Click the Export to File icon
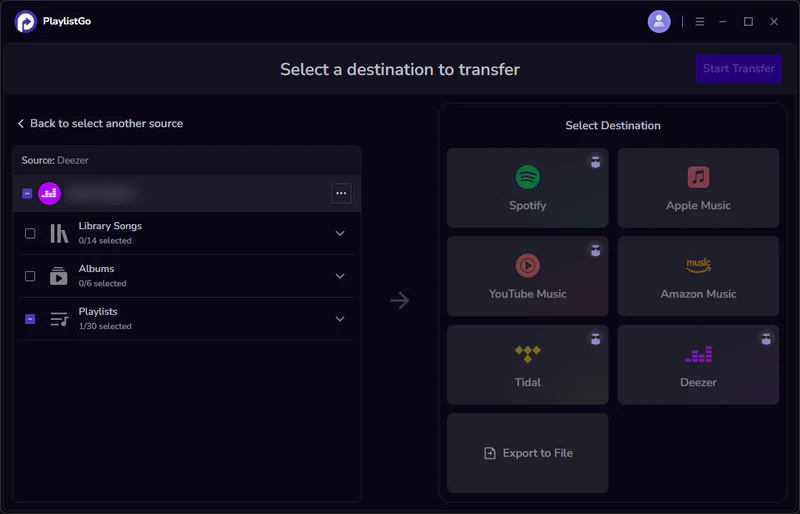 tap(489, 453)
